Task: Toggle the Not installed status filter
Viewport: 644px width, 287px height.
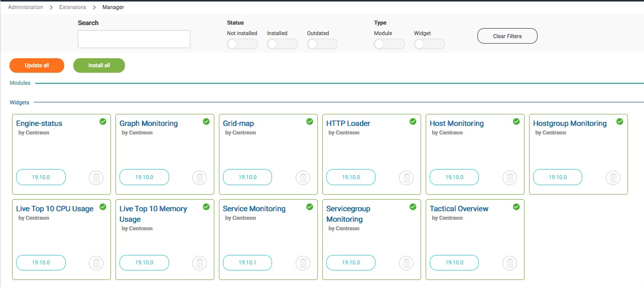Action: coord(242,44)
